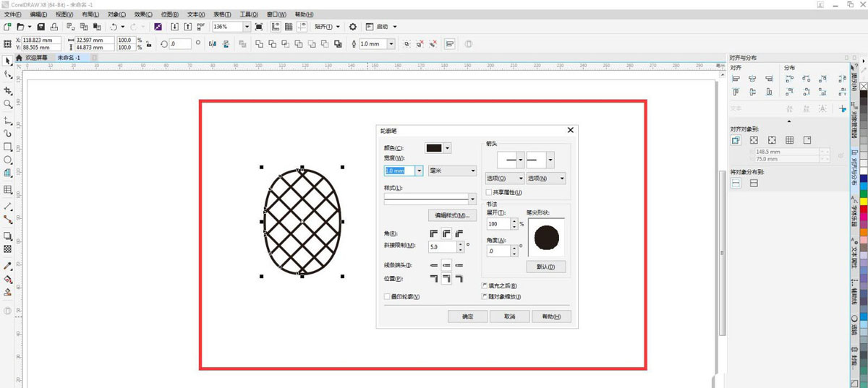Enable the 共享属性 checkbox
868x388 pixels.
tap(489, 193)
